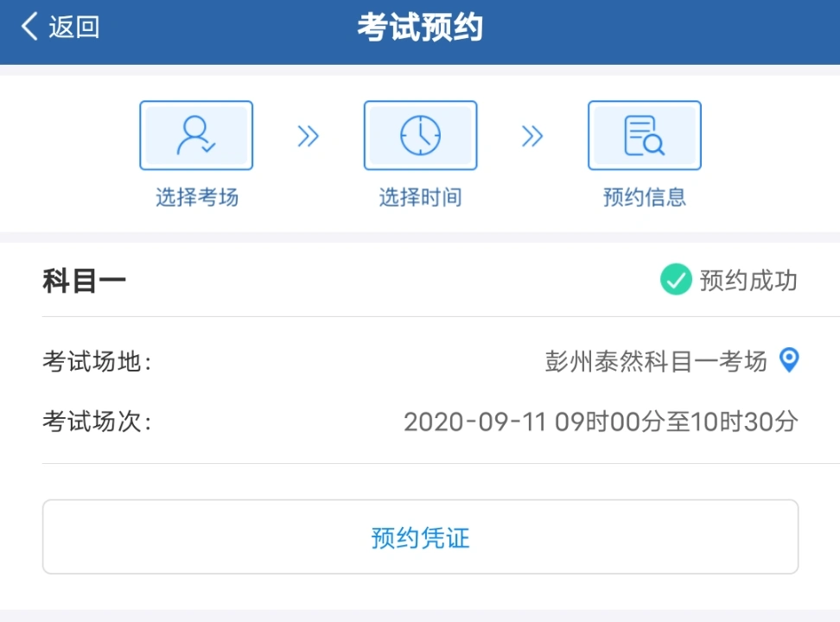Tap the 选择时间 step label
This screenshot has height=622, width=840.
point(421,197)
